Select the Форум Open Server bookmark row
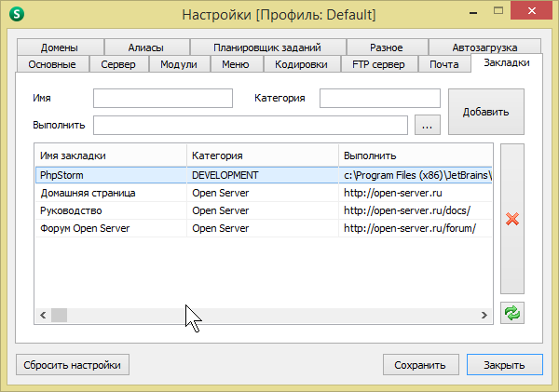 tap(110, 228)
